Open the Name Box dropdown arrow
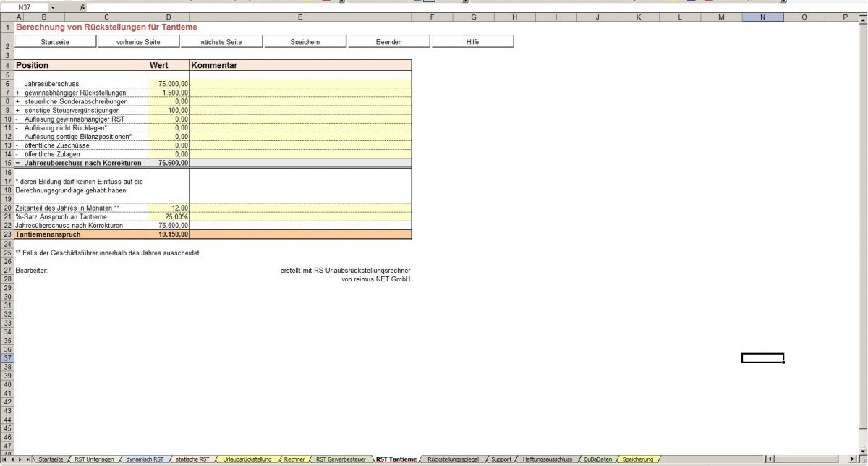Screen dimensions: 868x466 click(x=52, y=7)
